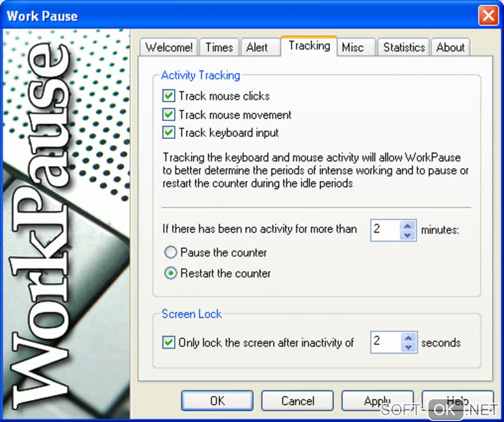Screen dimensions: 504x422
Task: Open the About tab
Action: pos(450,47)
